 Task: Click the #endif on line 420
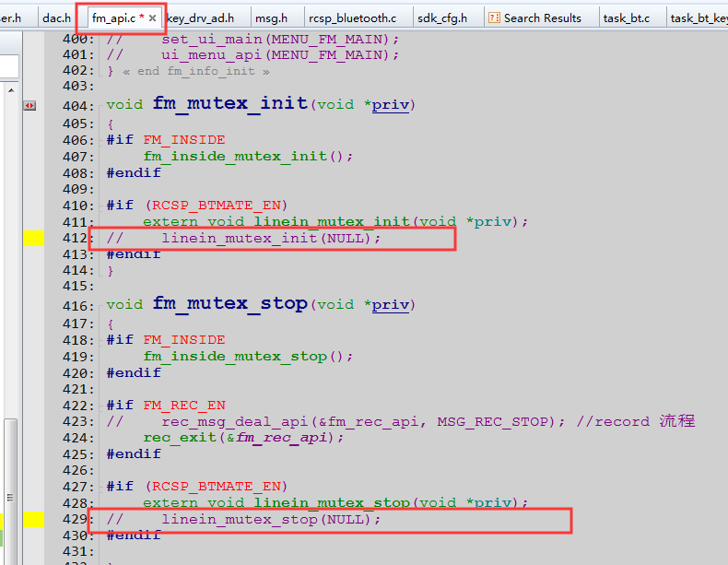tap(134, 372)
